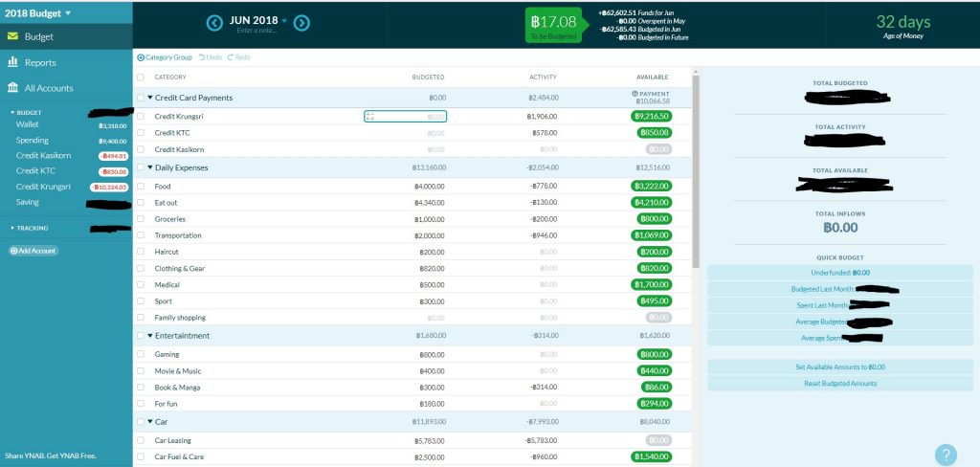The width and height of the screenshot is (980, 467).
Task: Collapse the Daily Expenses group
Action: tap(150, 167)
